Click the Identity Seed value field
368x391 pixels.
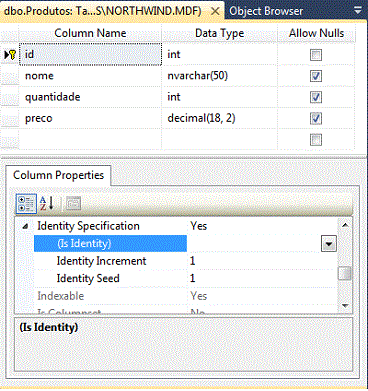(263, 278)
